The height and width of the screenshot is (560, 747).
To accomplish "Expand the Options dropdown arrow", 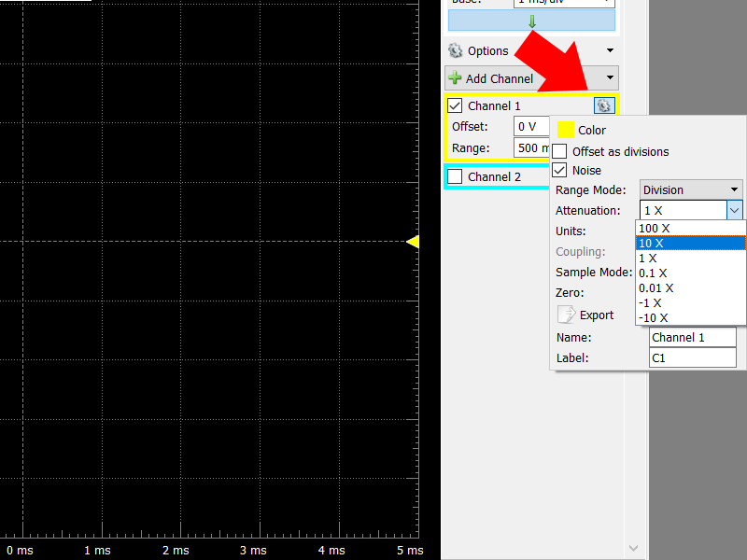I will [x=610, y=50].
